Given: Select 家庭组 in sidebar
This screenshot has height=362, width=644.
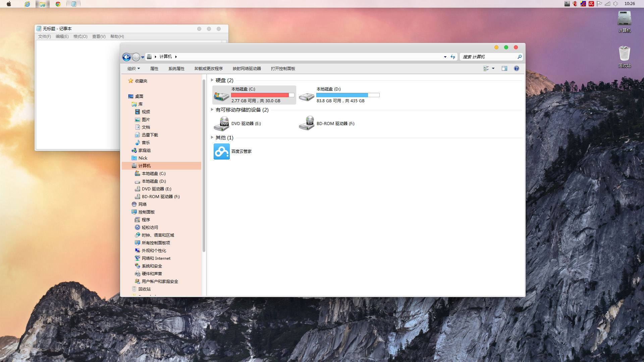Looking at the screenshot, I should [x=141, y=150].
